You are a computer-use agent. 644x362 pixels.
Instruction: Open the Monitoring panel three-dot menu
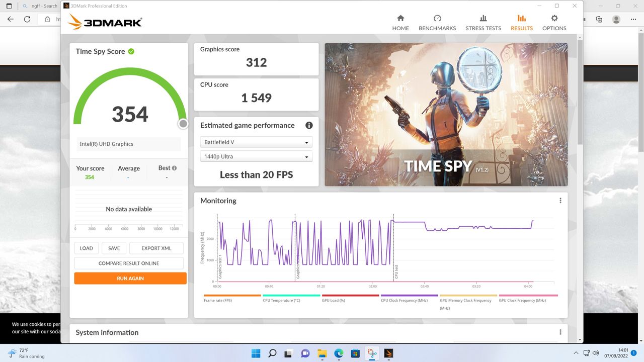pyautogui.click(x=560, y=201)
